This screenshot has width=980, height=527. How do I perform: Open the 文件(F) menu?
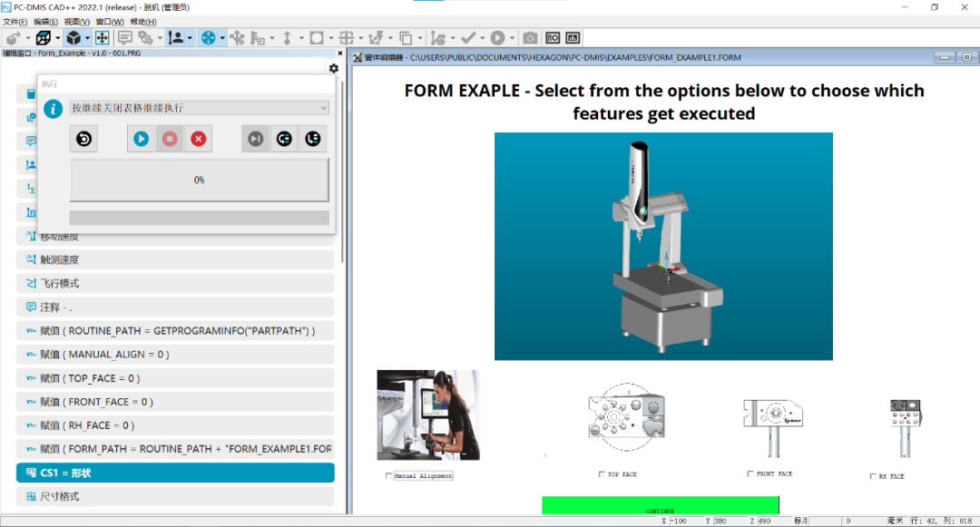click(x=15, y=22)
